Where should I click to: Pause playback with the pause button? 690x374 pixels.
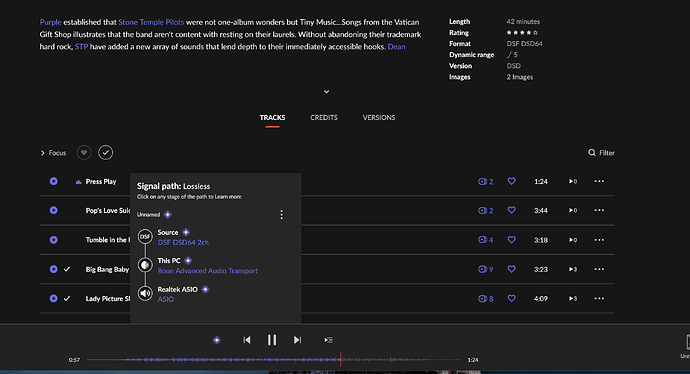point(272,340)
